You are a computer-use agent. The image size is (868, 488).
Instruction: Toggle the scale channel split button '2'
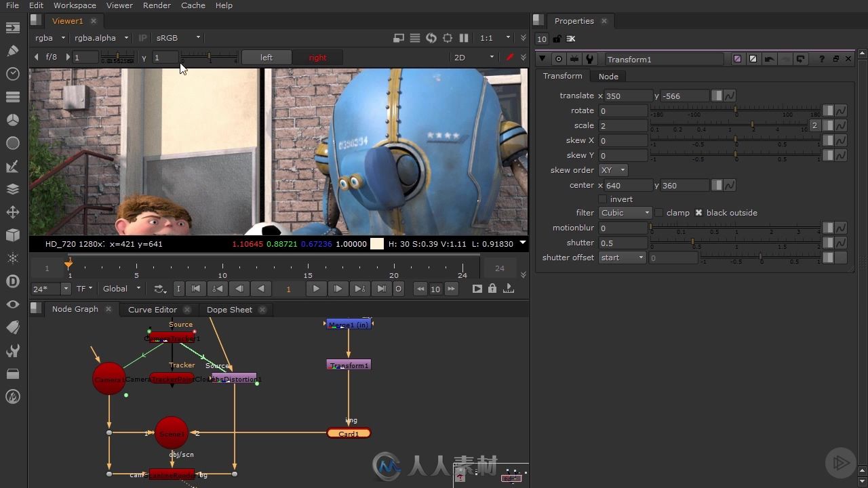tap(815, 125)
